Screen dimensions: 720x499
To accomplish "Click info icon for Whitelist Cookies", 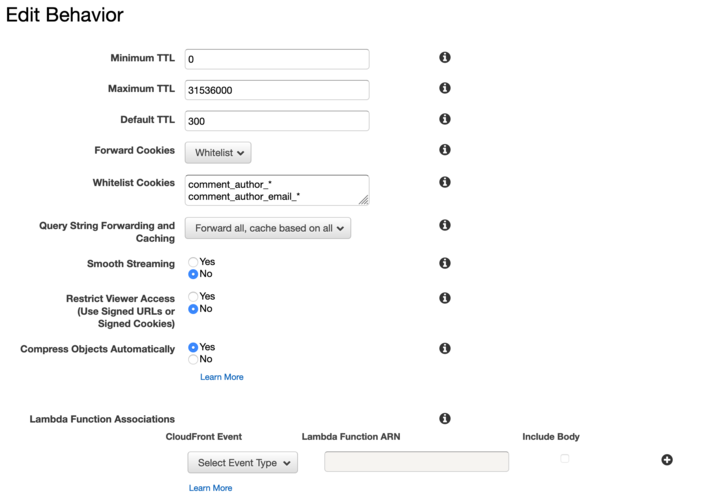I will pos(445,182).
